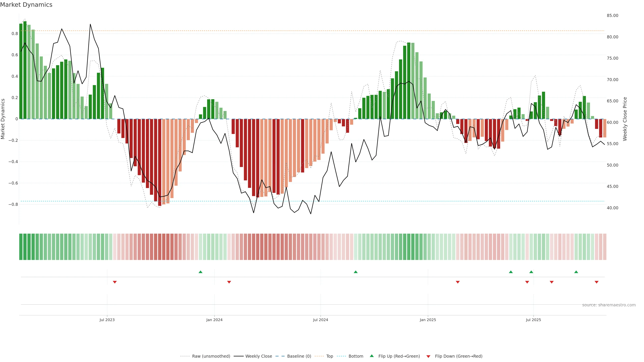Screen dimensions: 644x362
Task: Click the Top legend label
Action: 330,356
